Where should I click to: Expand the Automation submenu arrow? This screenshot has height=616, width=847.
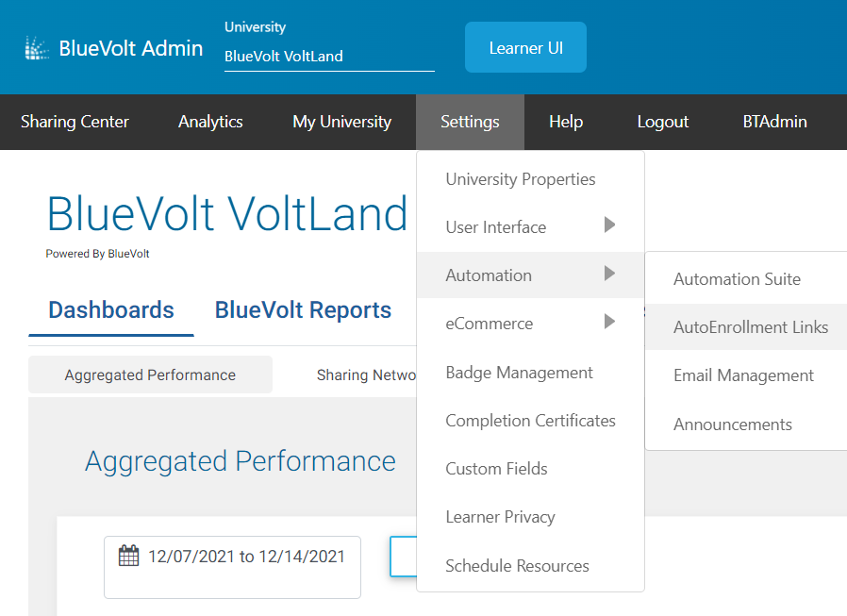(610, 274)
